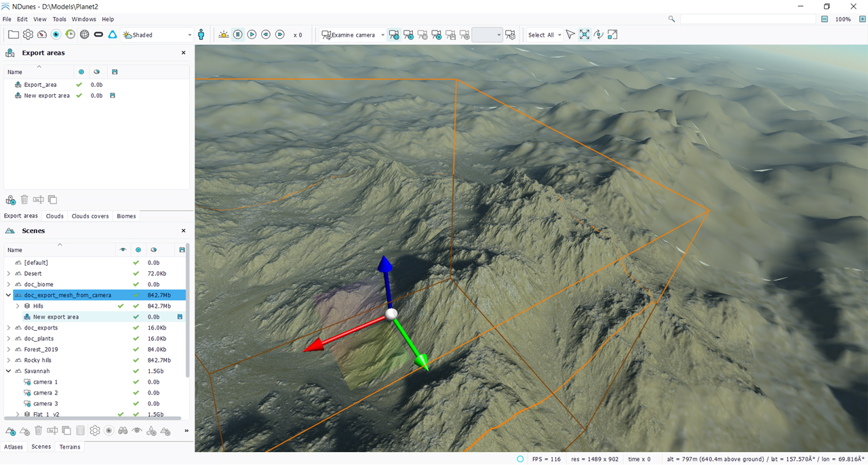
Task: Switch to the Terrains tab
Action: tap(70, 447)
